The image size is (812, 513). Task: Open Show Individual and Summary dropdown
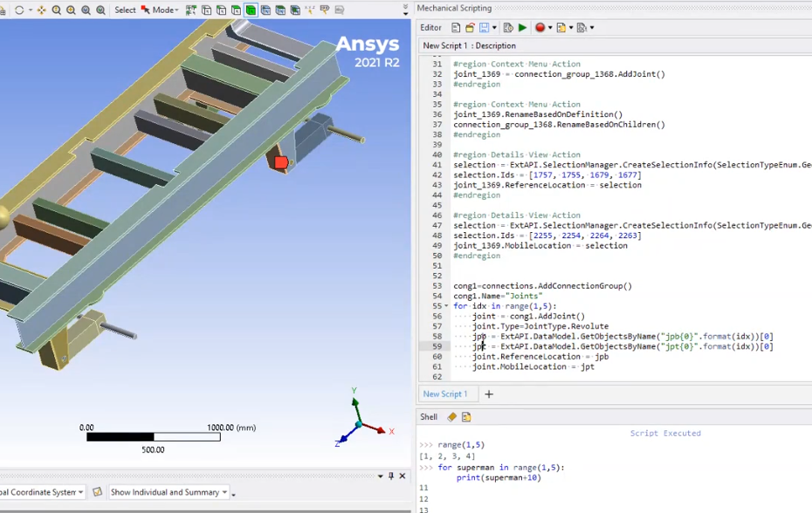169,492
